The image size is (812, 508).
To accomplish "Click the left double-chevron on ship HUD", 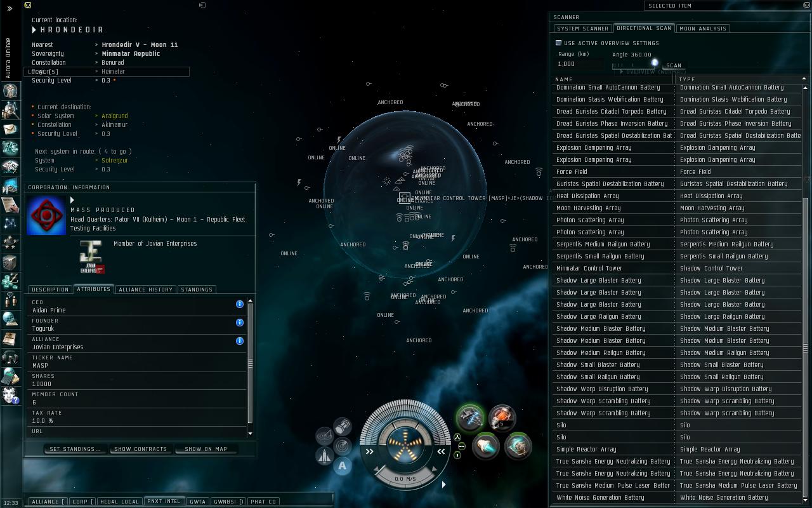I will pyautogui.click(x=370, y=451).
